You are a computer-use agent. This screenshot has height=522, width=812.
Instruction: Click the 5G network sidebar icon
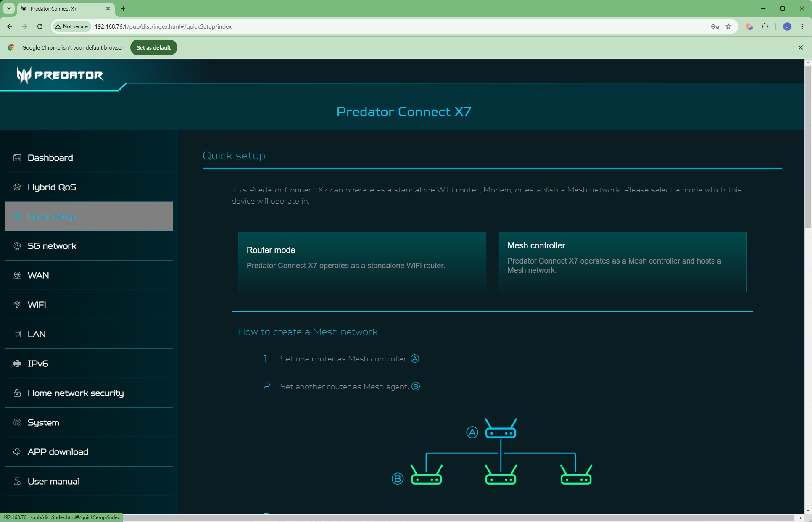17,246
